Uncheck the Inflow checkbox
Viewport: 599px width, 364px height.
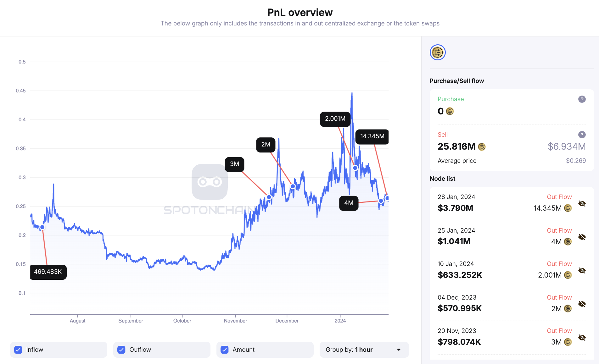tap(18, 350)
